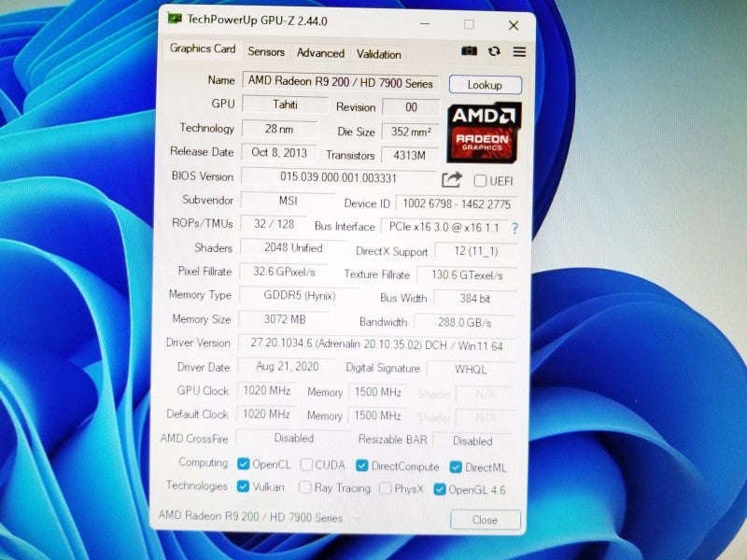This screenshot has width=747, height=560.
Task: Select the Graphics Card tab
Action: coord(203,49)
